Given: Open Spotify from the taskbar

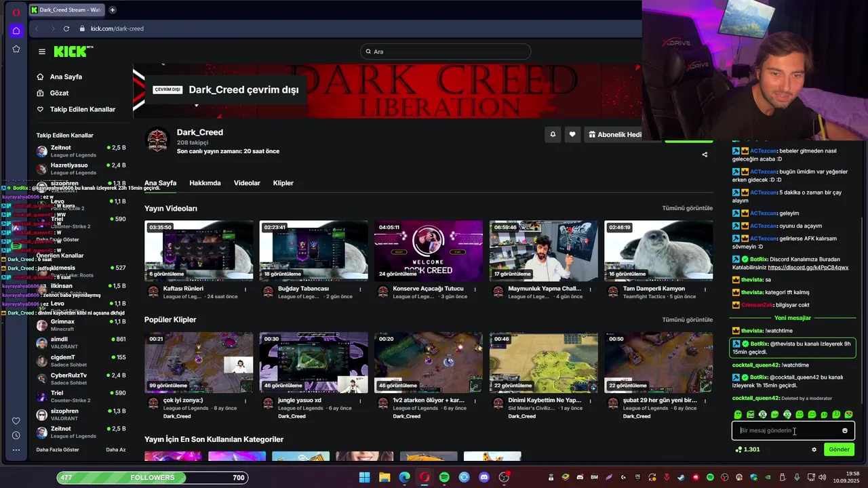Looking at the screenshot, I should tap(444, 477).
